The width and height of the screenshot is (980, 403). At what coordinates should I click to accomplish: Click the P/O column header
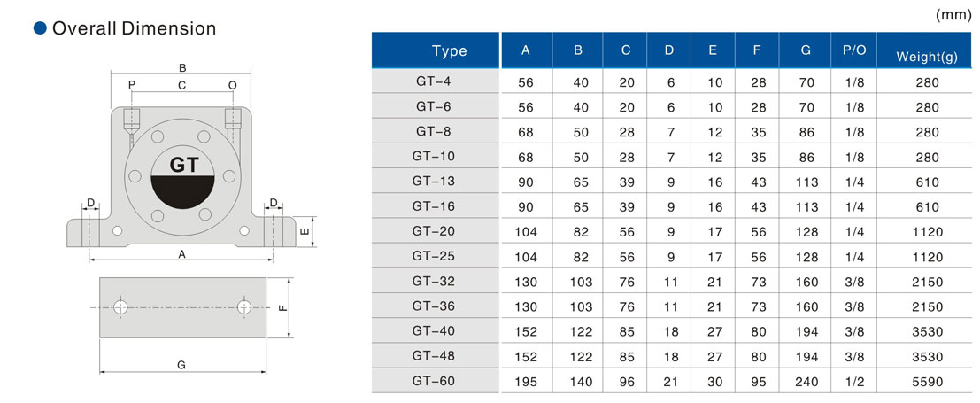853,50
